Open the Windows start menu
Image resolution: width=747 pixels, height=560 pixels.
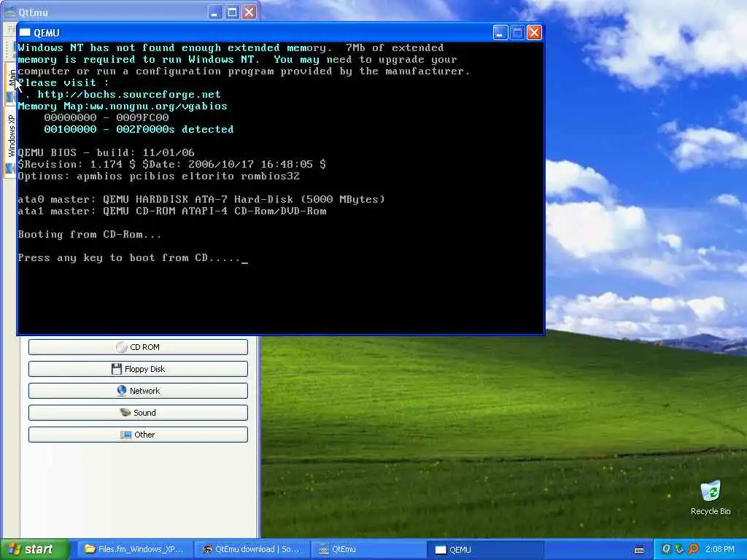pos(35,550)
